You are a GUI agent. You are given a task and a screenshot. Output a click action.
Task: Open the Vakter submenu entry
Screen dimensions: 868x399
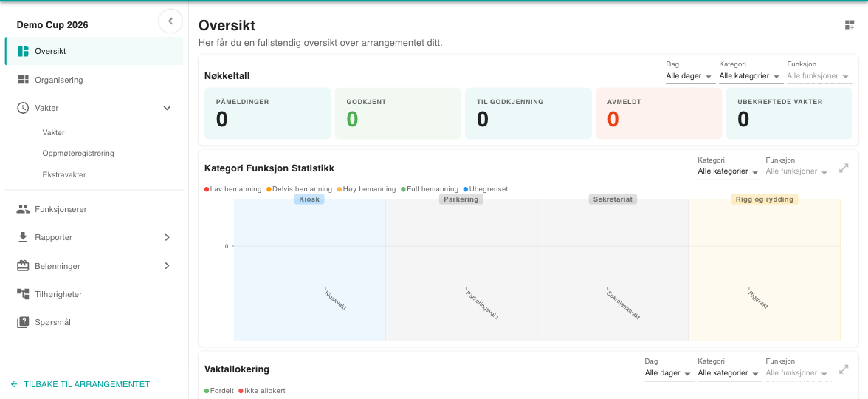click(54, 132)
